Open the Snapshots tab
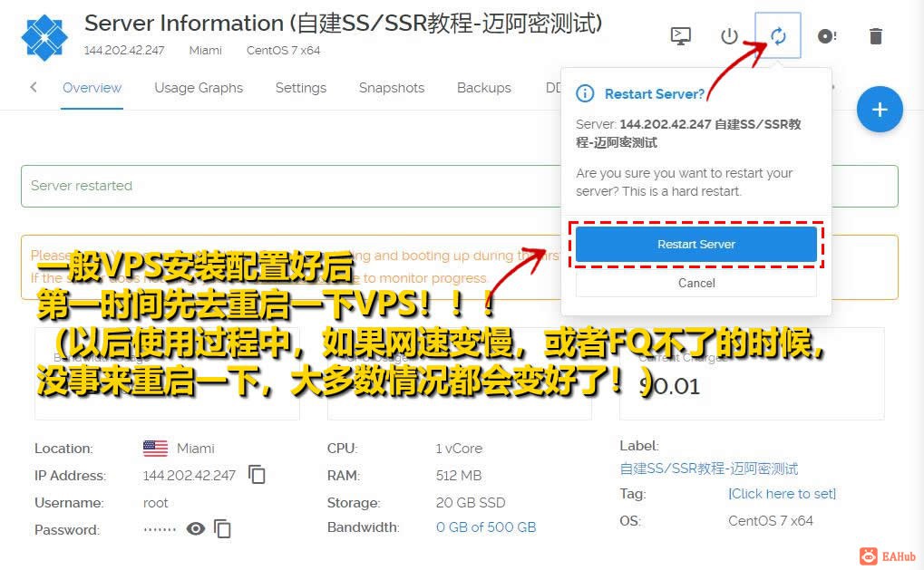The height and width of the screenshot is (570, 924). click(x=392, y=88)
